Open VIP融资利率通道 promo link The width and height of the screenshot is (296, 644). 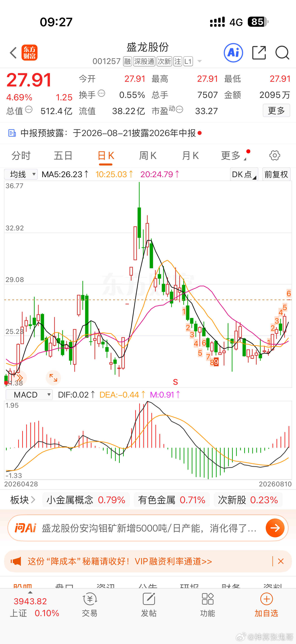pyautogui.click(x=173, y=562)
